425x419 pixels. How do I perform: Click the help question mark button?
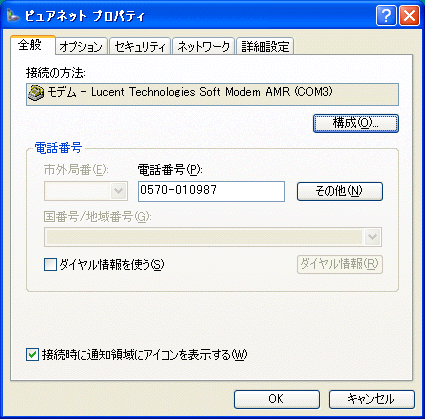coord(386,16)
